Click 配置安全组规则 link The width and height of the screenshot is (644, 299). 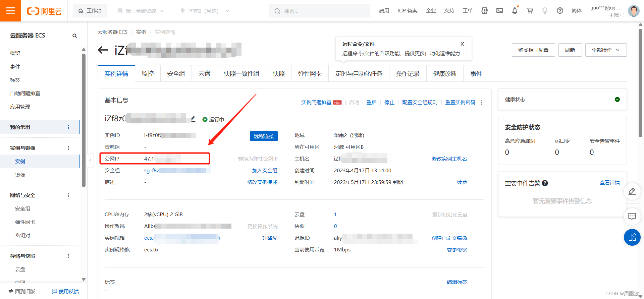420,102
